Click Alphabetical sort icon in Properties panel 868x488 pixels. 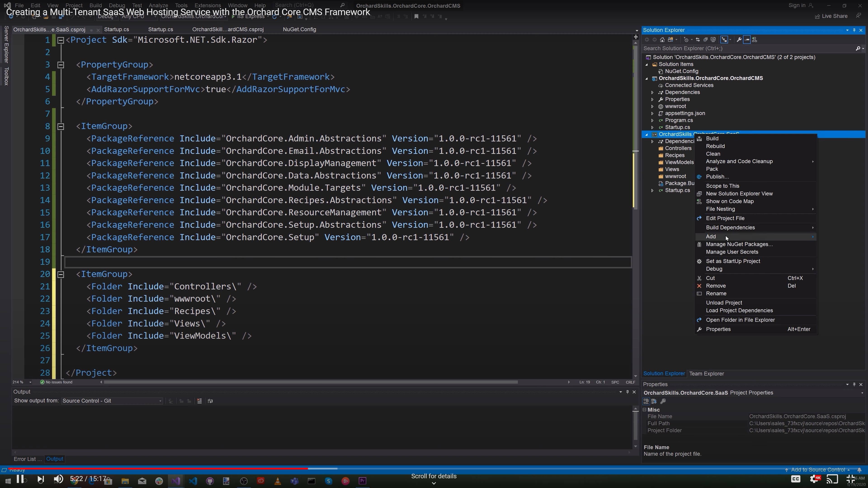pyautogui.click(x=654, y=401)
